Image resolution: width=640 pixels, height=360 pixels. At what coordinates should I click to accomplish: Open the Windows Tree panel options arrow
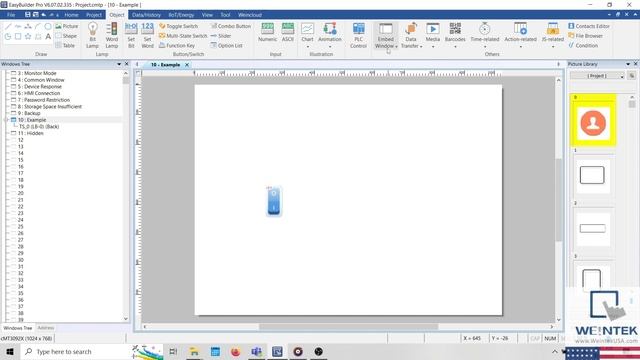coord(119,64)
